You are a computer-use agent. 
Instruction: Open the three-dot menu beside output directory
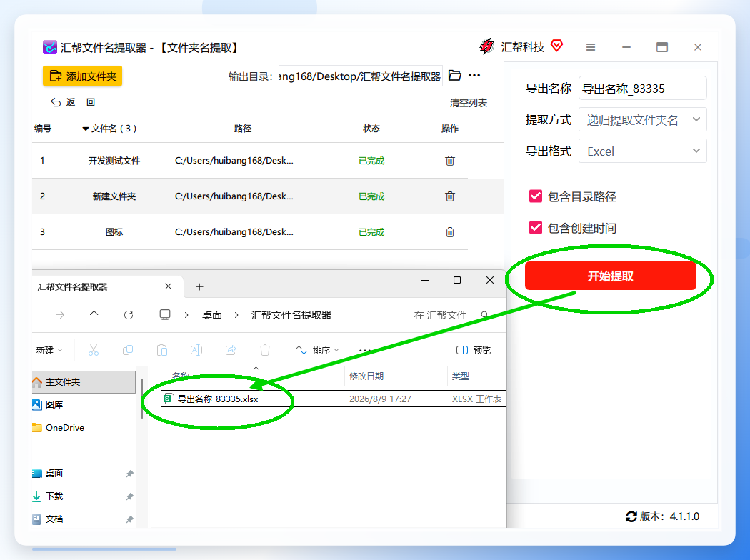point(474,76)
